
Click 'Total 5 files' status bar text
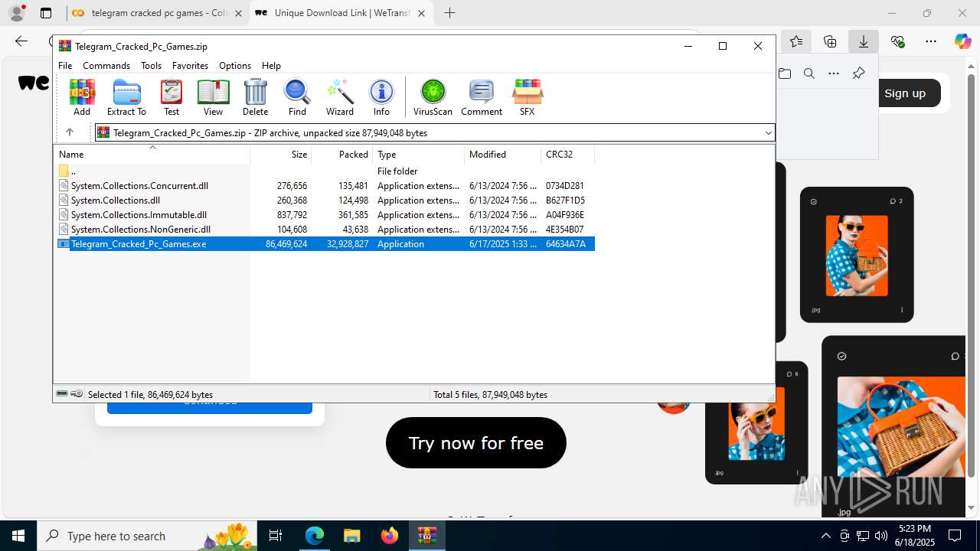(490, 395)
